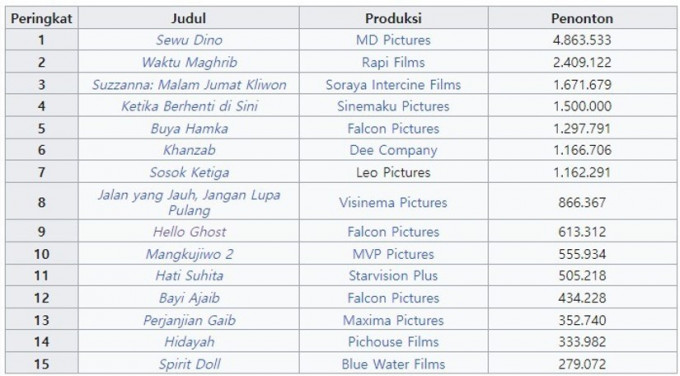Click the Hello Ghost film link

click(189, 232)
